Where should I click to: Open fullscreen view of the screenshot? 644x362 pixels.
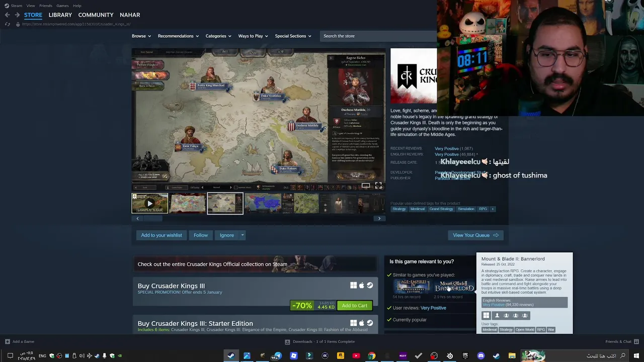coord(378,186)
